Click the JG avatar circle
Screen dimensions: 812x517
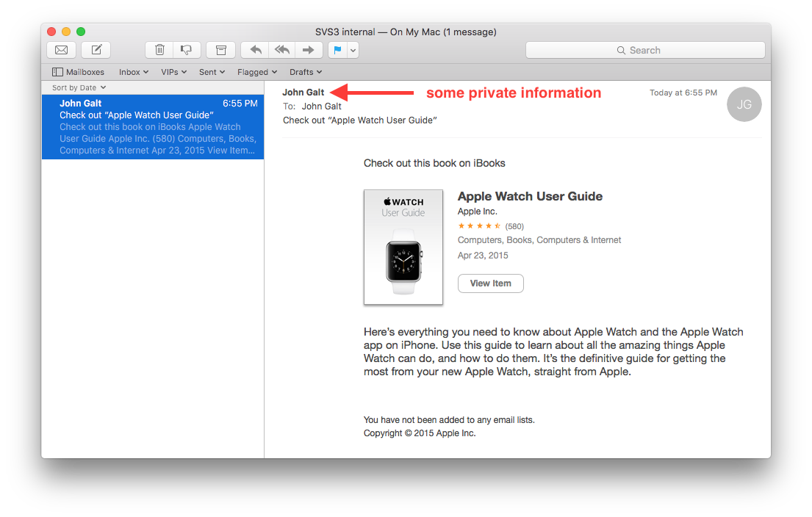coord(744,104)
